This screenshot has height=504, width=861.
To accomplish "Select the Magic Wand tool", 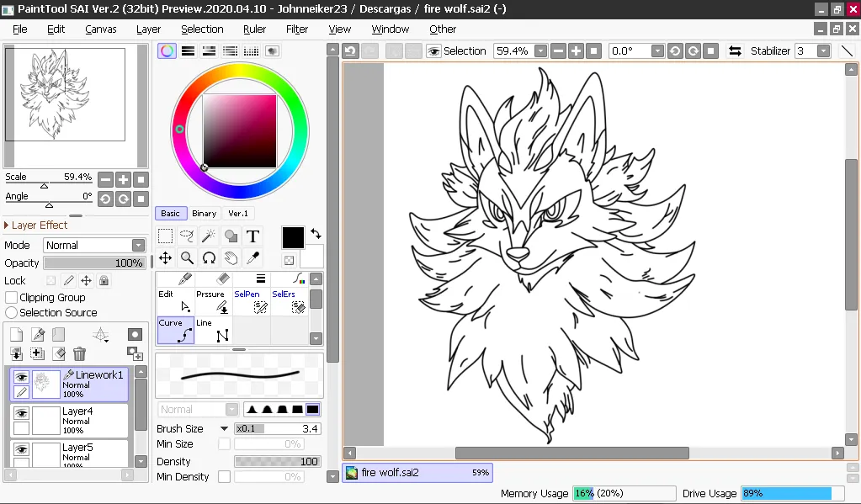I will pyautogui.click(x=209, y=236).
